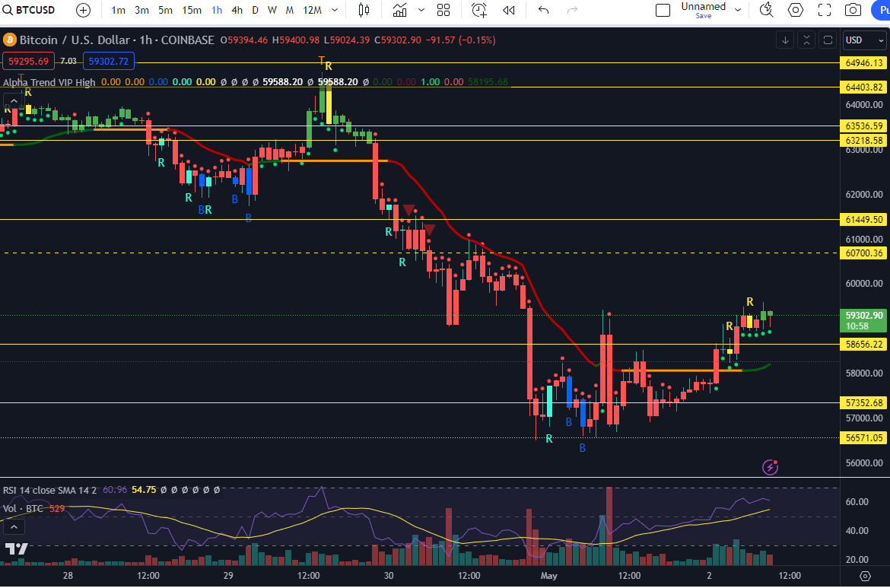Click the 29 date label on the time axis
890x588 pixels.
click(228, 576)
